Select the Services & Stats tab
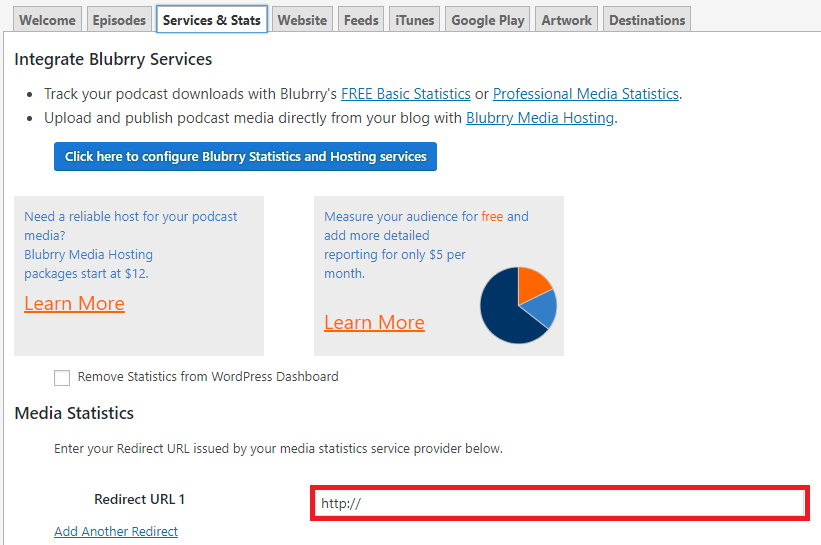 click(212, 20)
